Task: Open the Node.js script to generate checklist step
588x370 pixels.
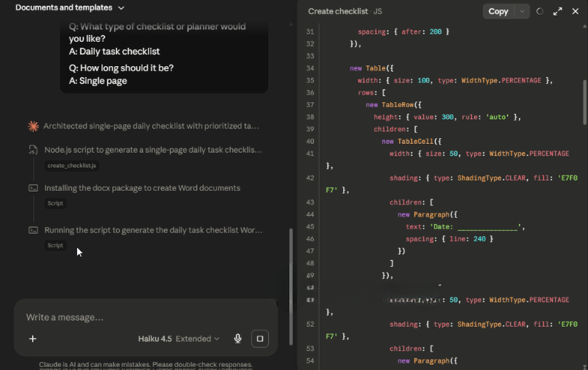Action: coord(153,150)
